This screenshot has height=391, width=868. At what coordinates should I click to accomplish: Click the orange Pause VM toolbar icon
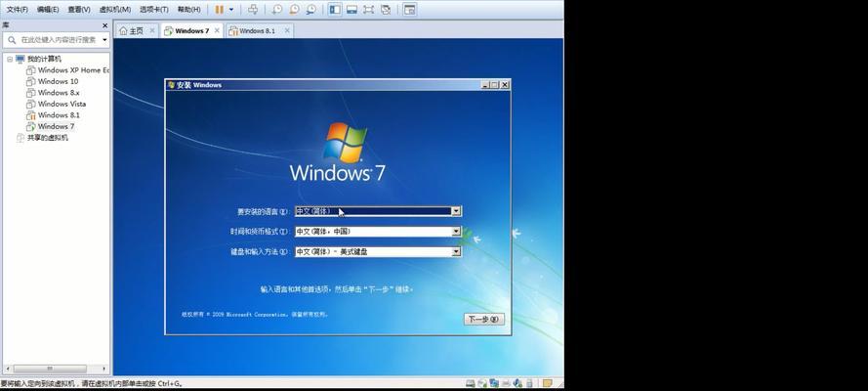tap(220, 10)
